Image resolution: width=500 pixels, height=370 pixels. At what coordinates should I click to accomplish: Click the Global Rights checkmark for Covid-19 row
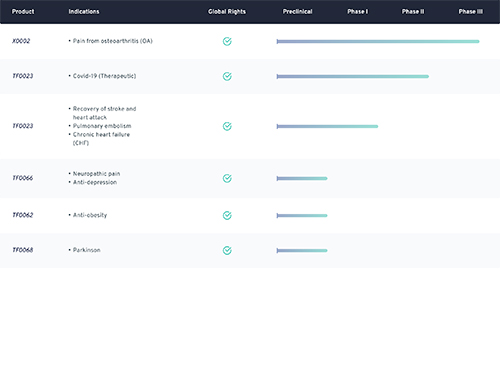(x=227, y=76)
